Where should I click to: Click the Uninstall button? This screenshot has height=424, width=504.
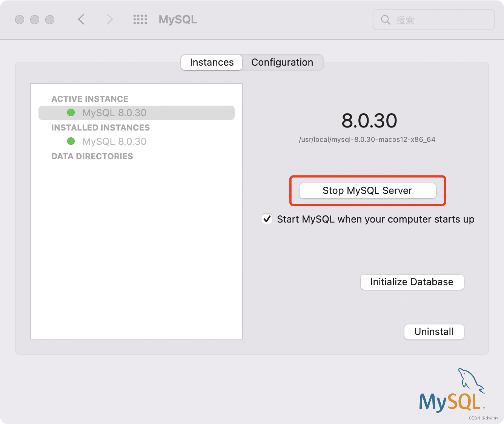pos(434,332)
